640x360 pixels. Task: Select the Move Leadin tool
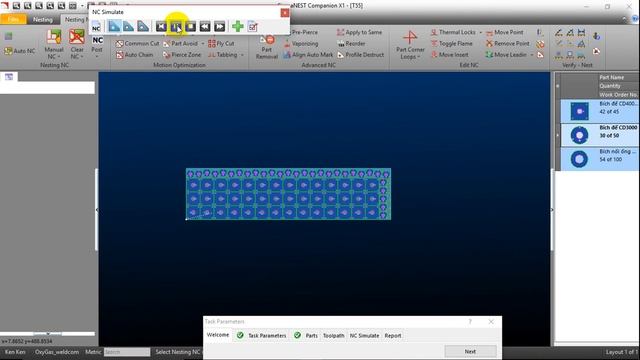[x=506, y=55]
